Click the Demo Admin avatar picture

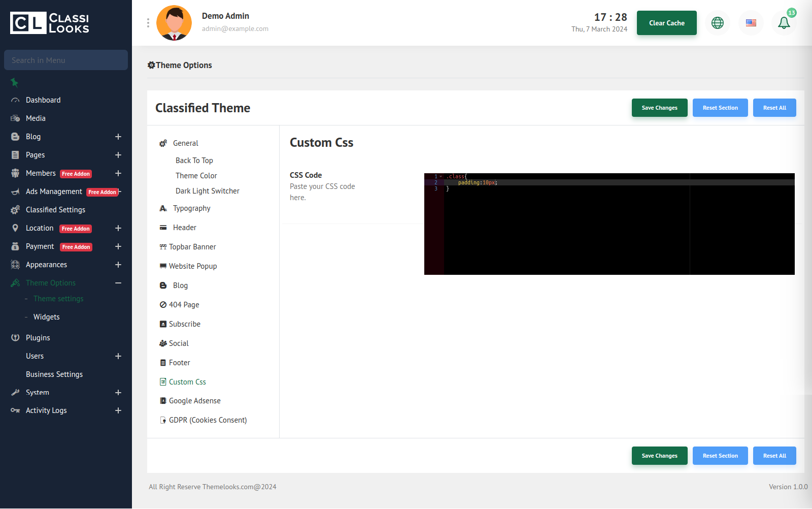[174, 23]
